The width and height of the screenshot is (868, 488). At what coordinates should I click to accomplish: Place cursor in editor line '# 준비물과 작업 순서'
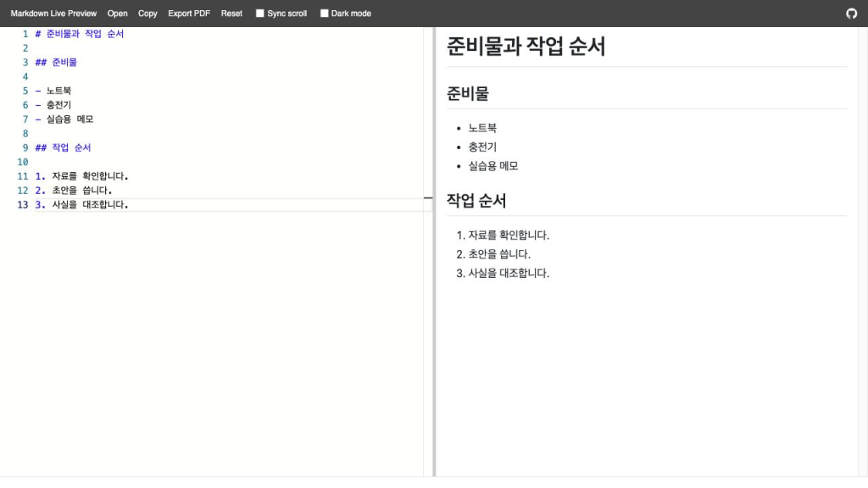(x=79, y=34)
